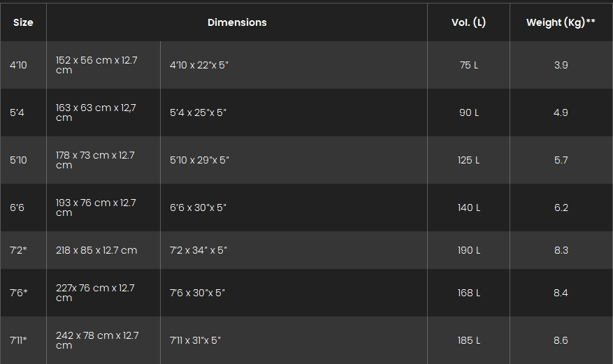Select the 5'4 size cell
This screenshot has height=364, width=613.
point(23,112)
